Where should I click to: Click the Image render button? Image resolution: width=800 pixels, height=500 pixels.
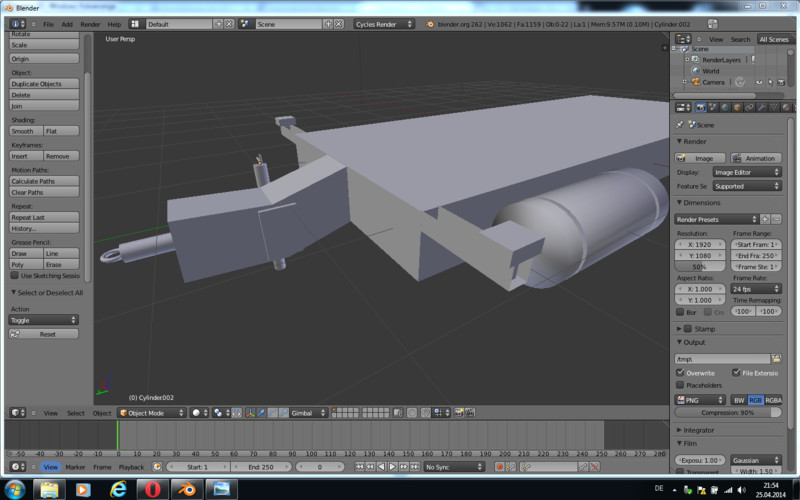coord(700,158)
